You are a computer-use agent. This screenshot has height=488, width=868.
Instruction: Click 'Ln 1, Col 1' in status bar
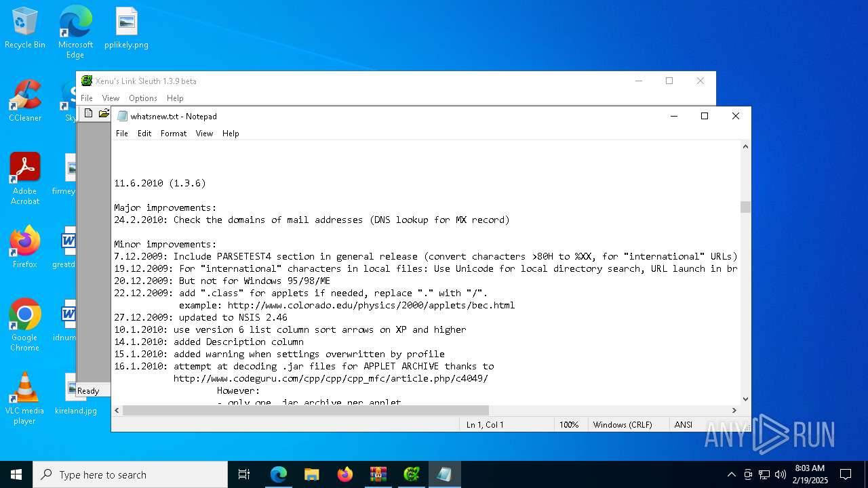[485, 425]
